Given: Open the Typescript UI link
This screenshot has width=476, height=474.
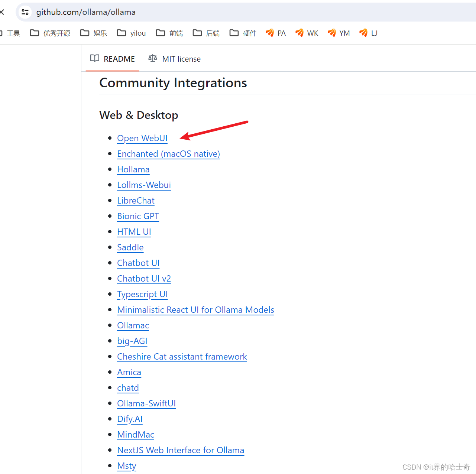Looking at the screenshot, I should [142, 294].
